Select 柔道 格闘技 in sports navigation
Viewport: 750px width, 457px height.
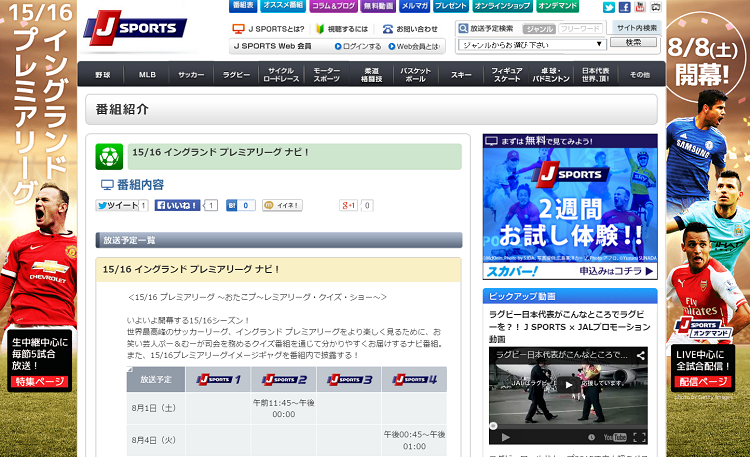click(x=371, y=75)
